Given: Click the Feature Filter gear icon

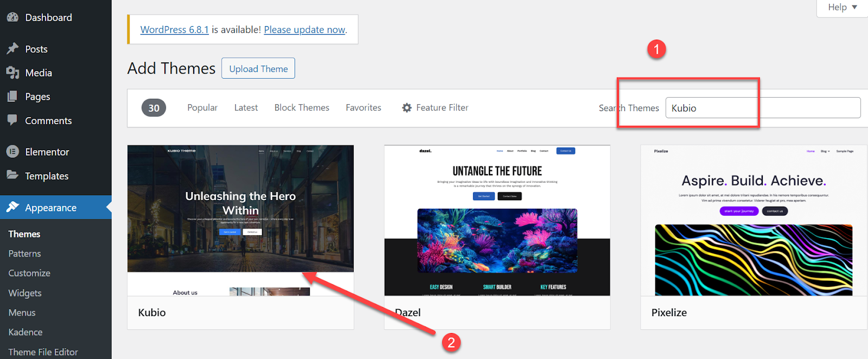Looking at the screenshot, I should tap(407, 108).
